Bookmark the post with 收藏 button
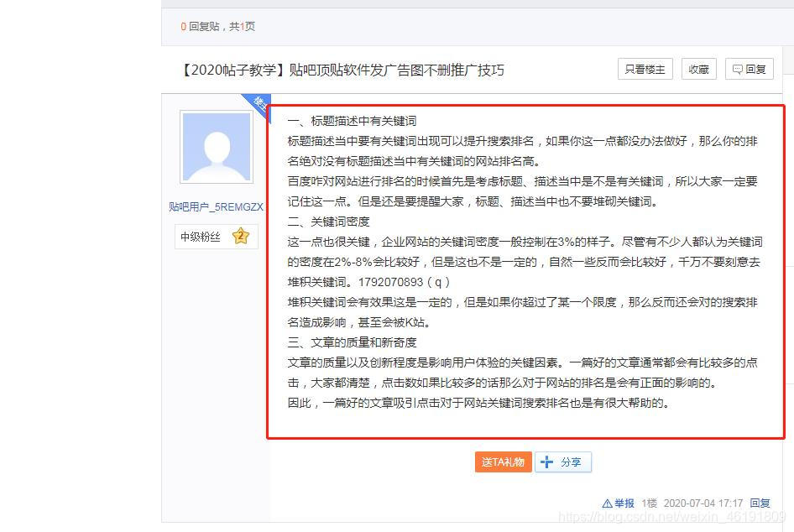794x532 pixels. 699,70
